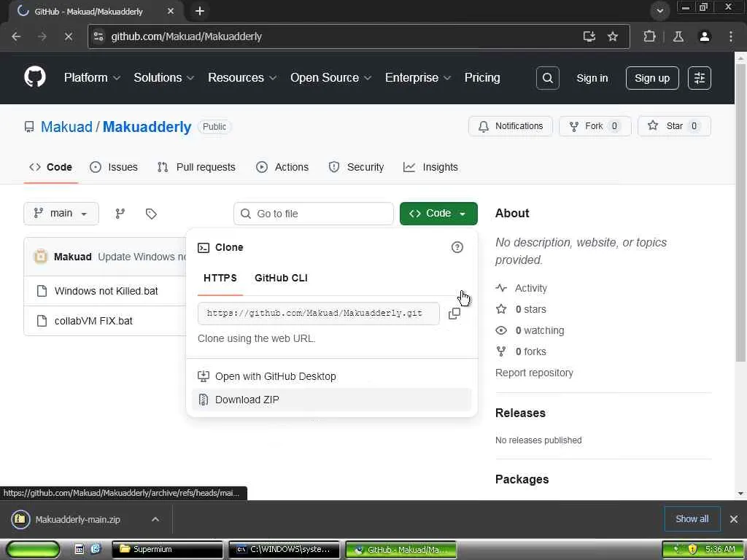Install app icon in address bar
Viewport: 747px width, 560px height.
(589, 36)
